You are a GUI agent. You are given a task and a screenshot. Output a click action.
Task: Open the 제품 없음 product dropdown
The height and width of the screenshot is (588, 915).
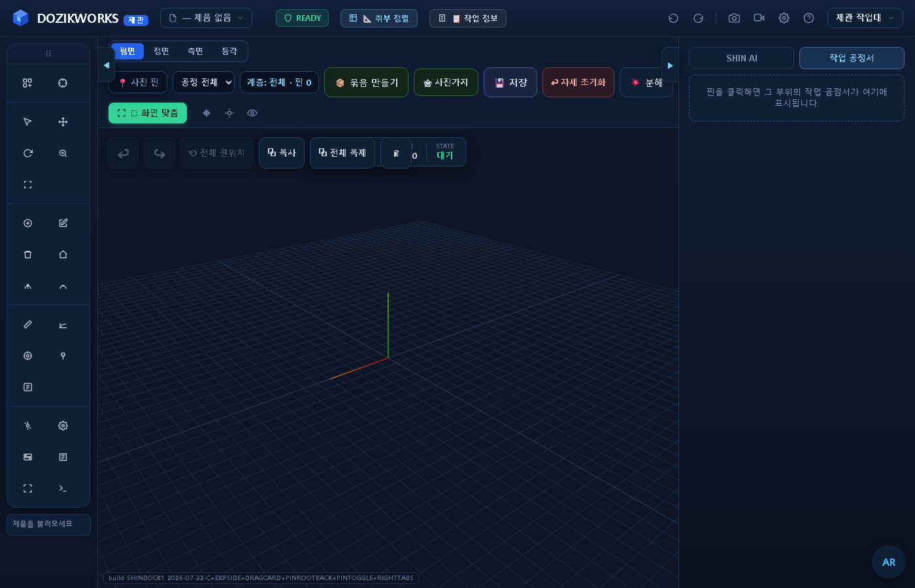[206, 18]
